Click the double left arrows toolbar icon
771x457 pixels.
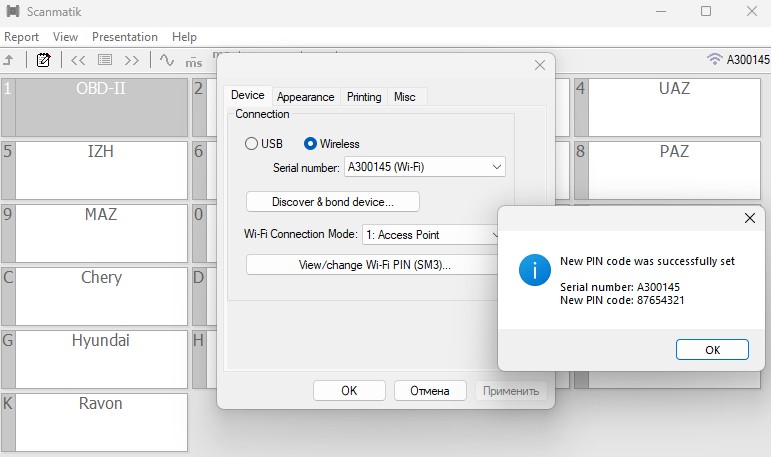[x=78, y=60]
